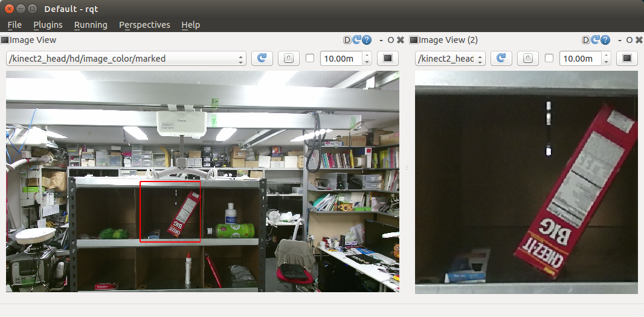Save image as file from left Image View
This screenshot has width=644, height=317.
[x=388, y=59]
